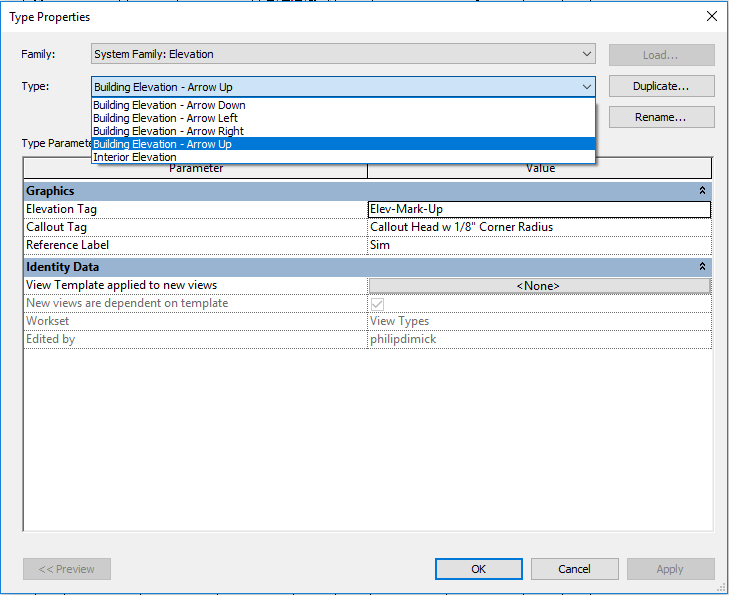Click the Cancel button

click(575, 569)
